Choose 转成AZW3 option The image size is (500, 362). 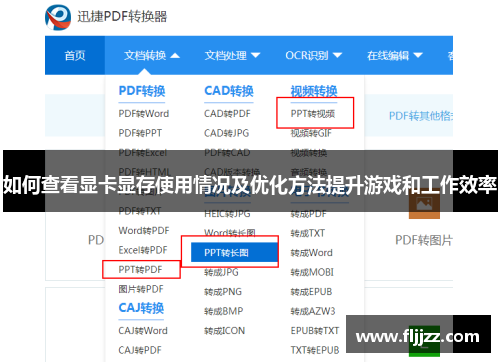point(313,311)
